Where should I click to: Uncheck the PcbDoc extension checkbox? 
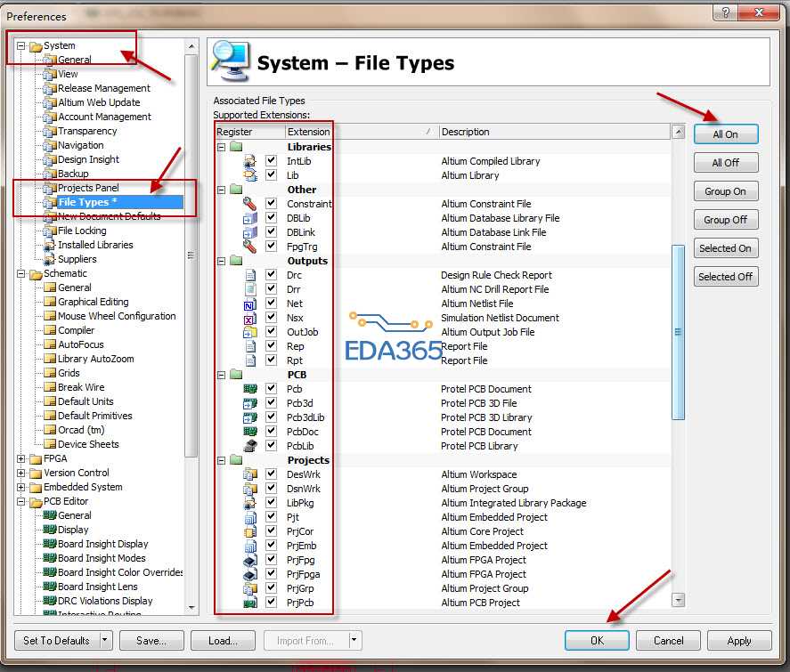coord(271,431)
